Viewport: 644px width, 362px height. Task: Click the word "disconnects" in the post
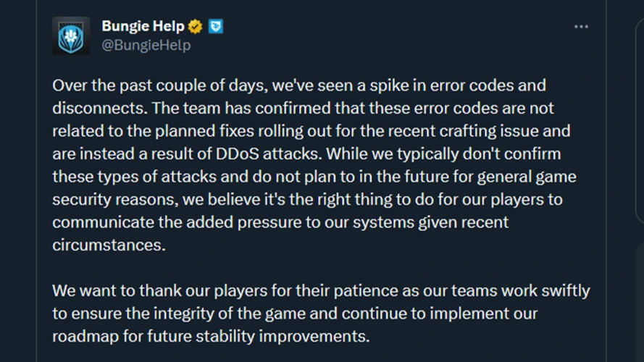point(92,109)
